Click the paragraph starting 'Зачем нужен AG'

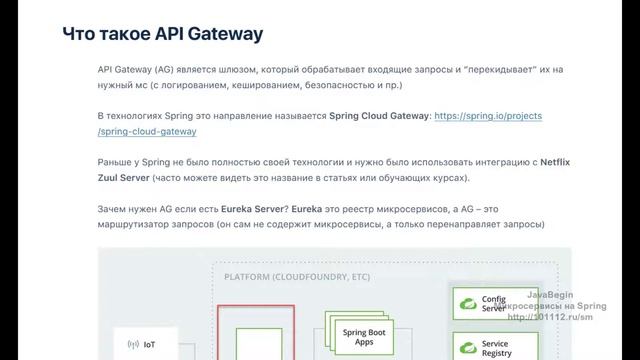(321, 217)
